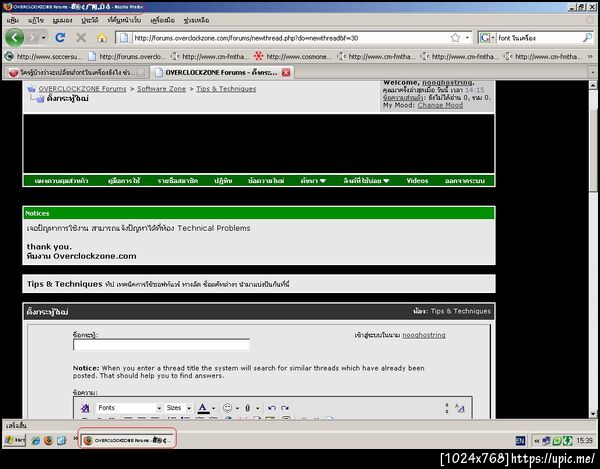Click nooghostring link beside the title field
Screen dimensions: 600x469
424,335
